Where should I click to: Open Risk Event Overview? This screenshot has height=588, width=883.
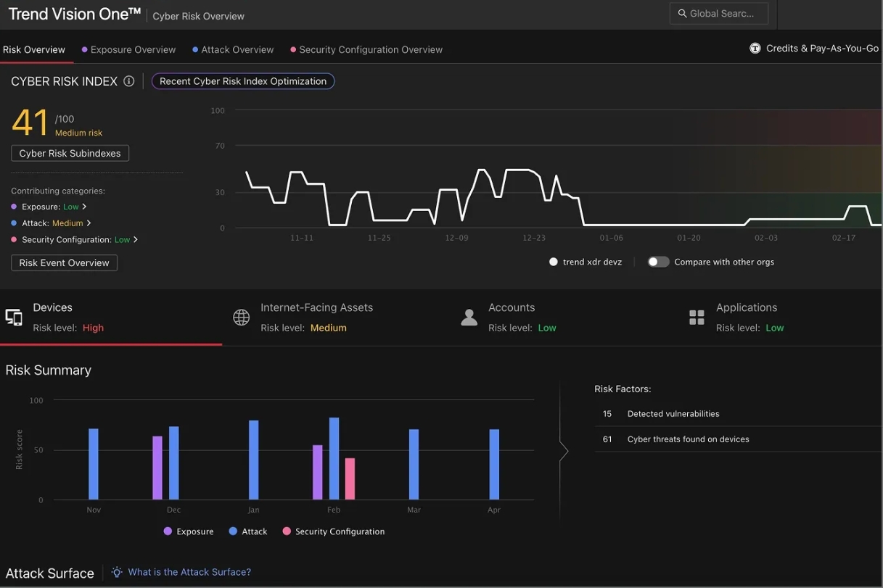point(65,262)
